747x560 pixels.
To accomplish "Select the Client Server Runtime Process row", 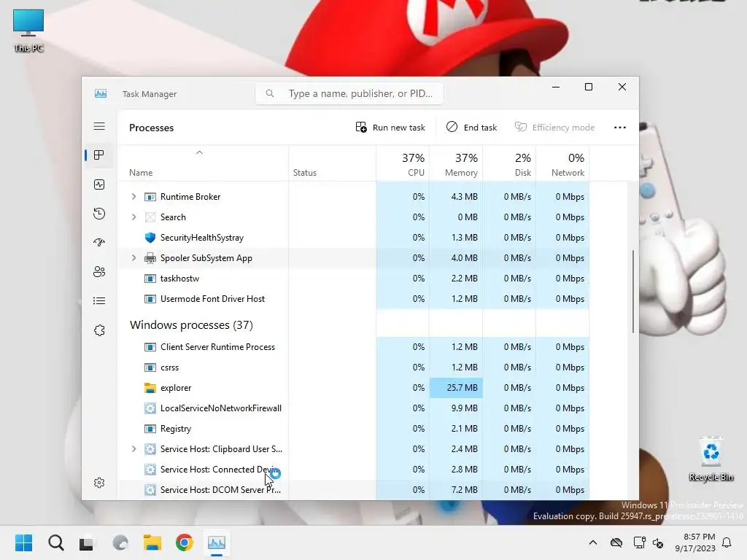I will click(x=353, y=347).
